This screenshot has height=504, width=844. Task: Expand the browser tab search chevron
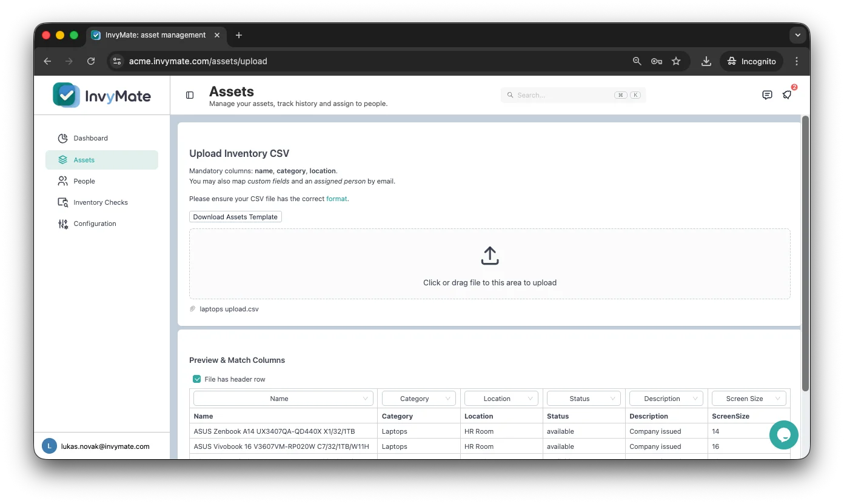coord(798,35)
